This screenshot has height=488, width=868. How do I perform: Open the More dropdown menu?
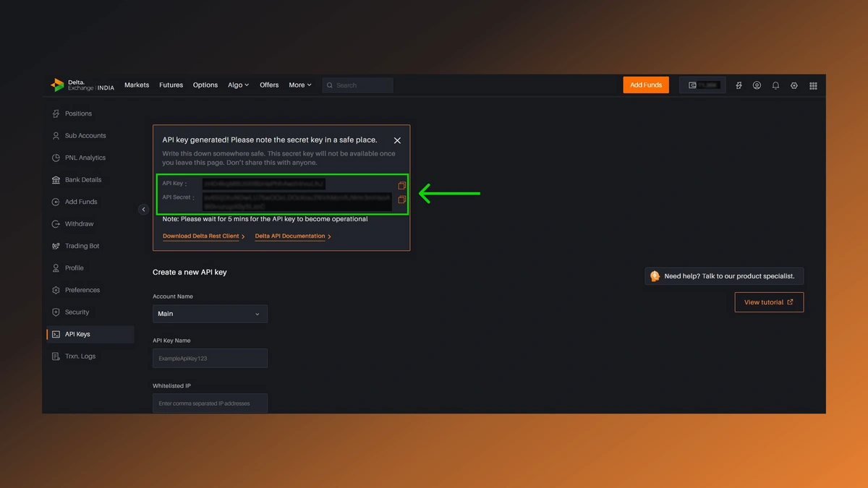[x=300, y=85]
